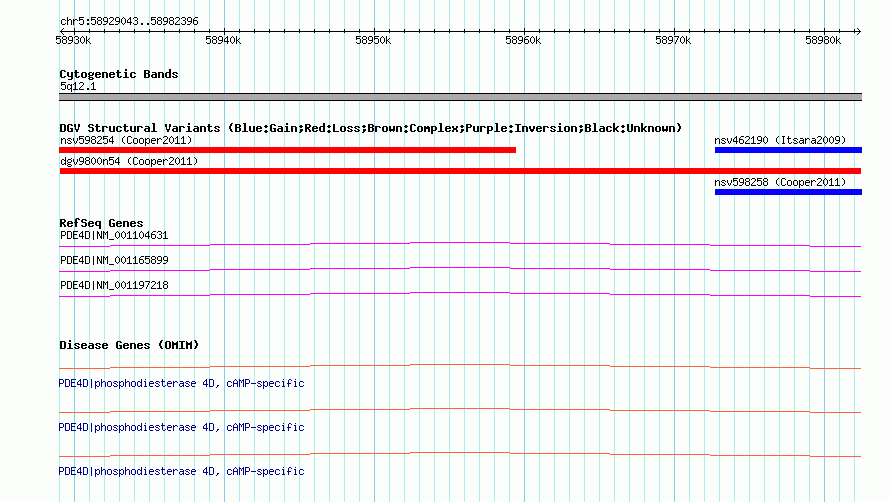Open the second PDE4D phosphodiesterase 4D link

[181, 427]
